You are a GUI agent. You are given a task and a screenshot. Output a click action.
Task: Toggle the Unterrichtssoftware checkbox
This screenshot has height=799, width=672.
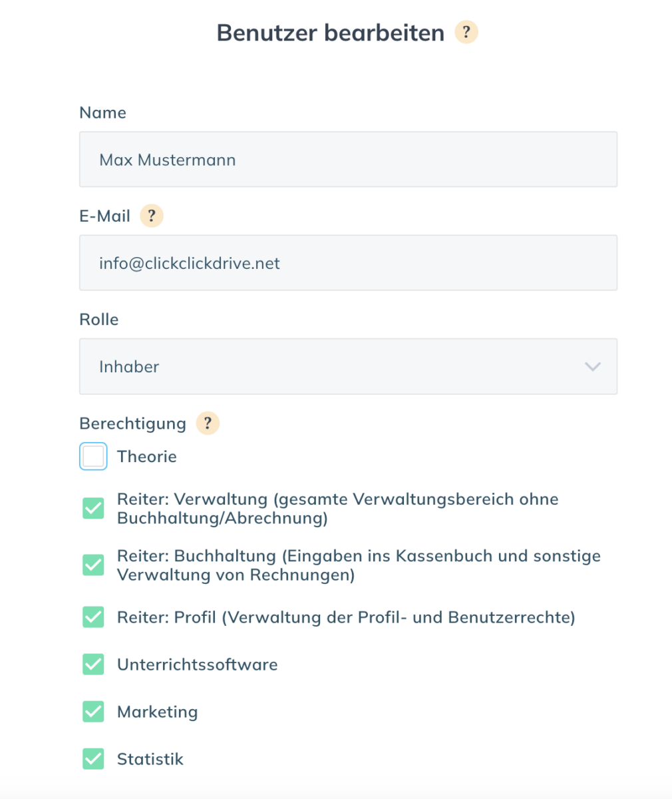pos(93,665)
